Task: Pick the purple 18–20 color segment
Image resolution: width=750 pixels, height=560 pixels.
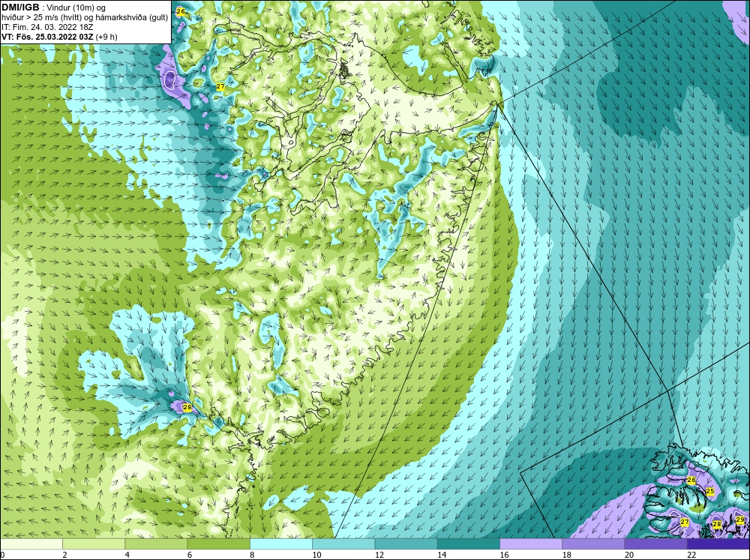Action: [x=593, y=544]
